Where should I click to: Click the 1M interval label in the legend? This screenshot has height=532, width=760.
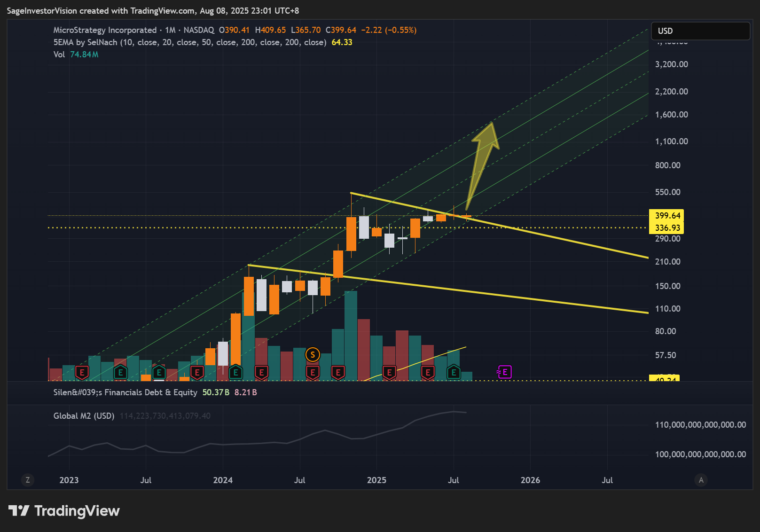click(170, 30)
